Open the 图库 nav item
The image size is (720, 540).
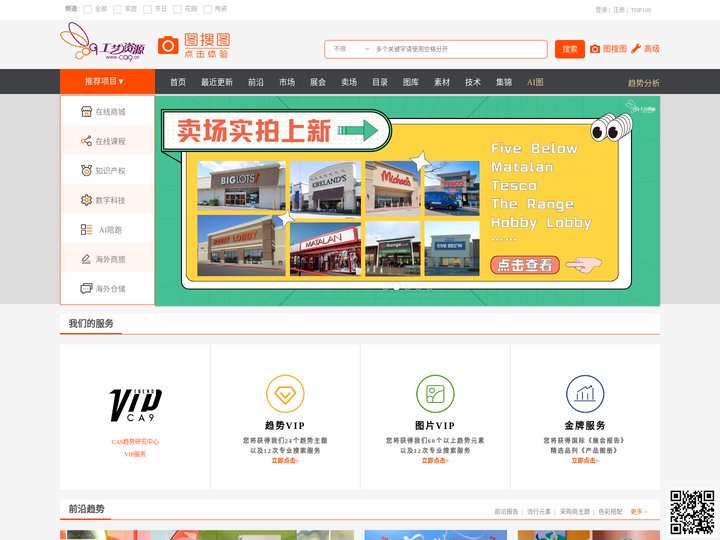[411, 82]
